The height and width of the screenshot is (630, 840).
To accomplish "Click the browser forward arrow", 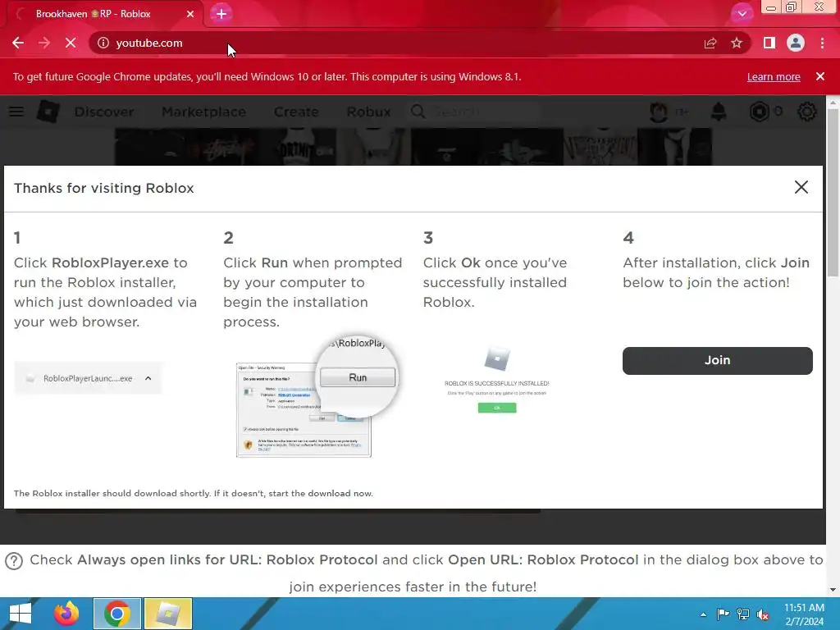I will tap(44, 43).
